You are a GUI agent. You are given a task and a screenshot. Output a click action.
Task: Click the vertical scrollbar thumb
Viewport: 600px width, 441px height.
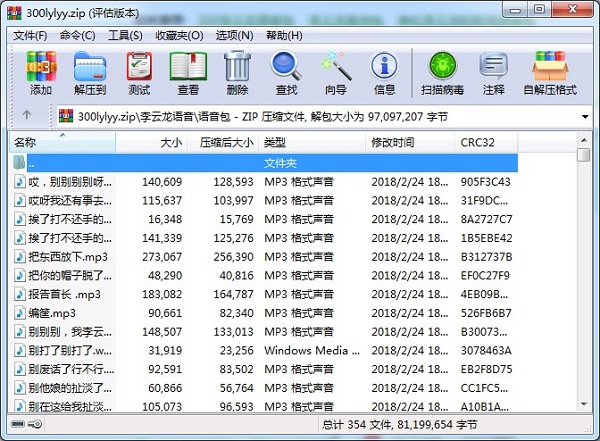pos(584,155)
